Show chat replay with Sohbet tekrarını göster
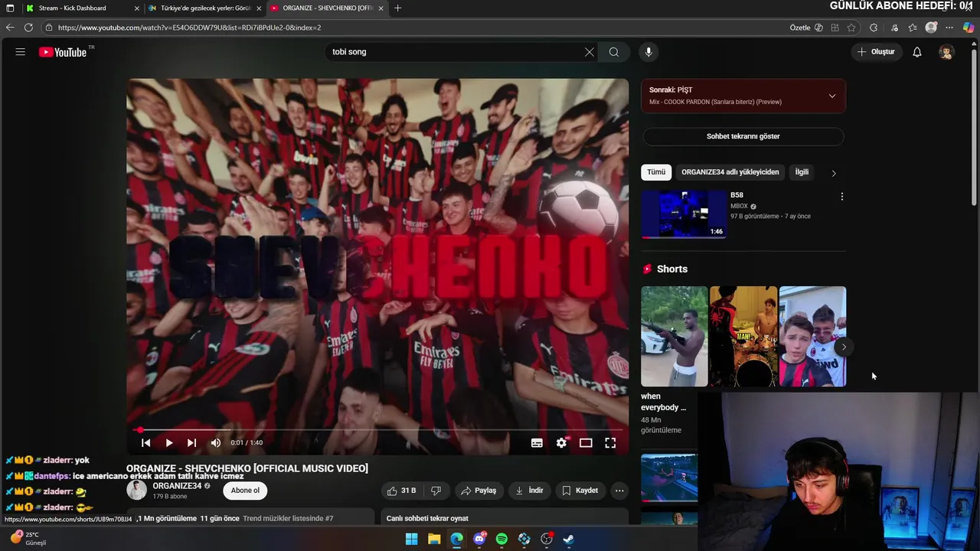The width and height of the screenshot is (980, 551). tap(743, 136)
